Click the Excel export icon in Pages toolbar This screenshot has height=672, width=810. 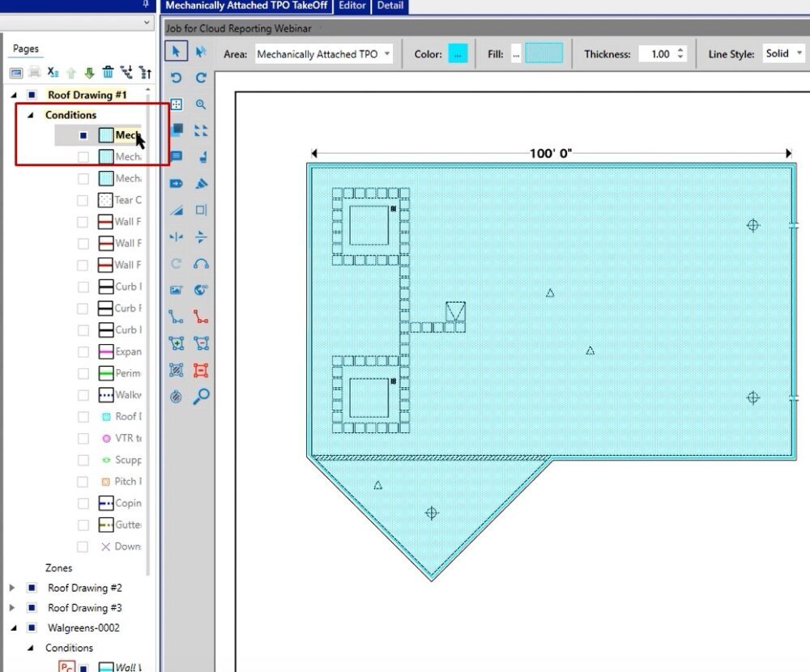(x=53, y=73)
